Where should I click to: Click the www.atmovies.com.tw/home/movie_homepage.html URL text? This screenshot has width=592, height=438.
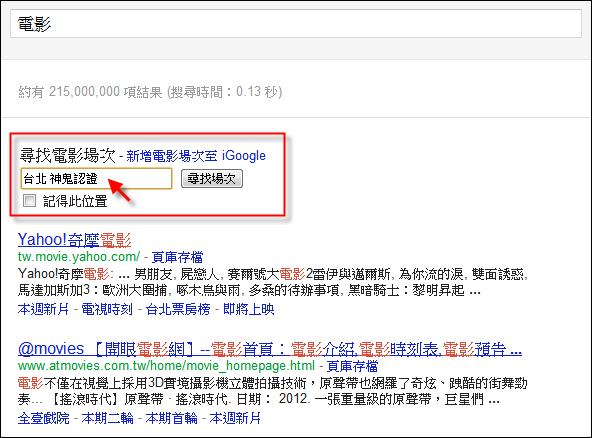tap(166, 366)
